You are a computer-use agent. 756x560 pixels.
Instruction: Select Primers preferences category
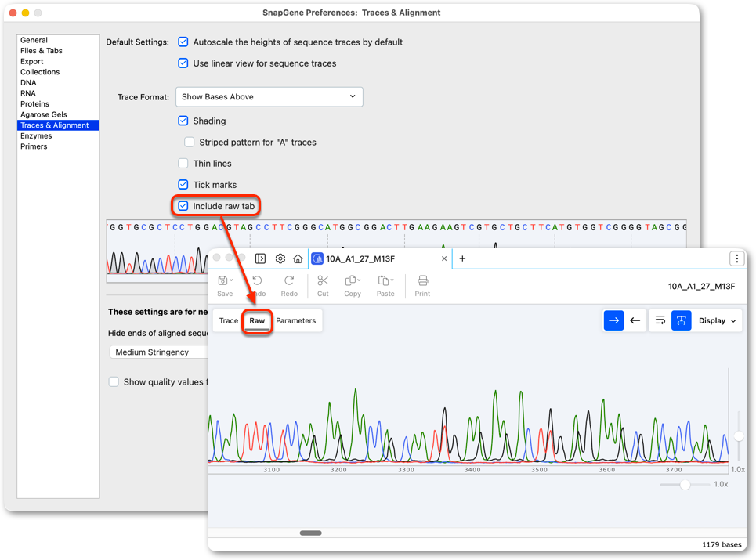point(58,146)
